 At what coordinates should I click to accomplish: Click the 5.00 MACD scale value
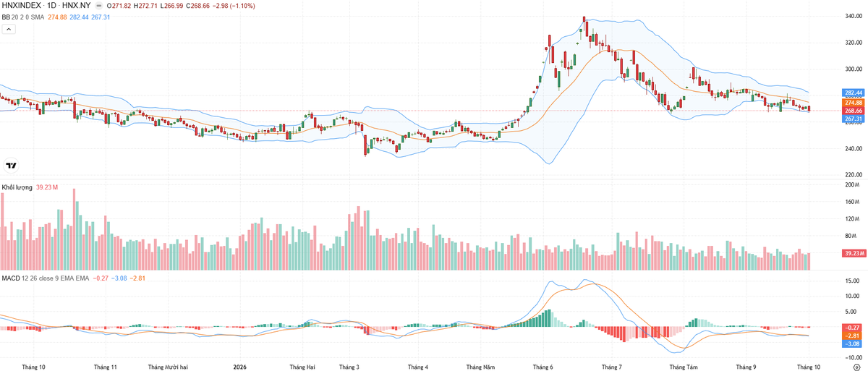point(851,312)
